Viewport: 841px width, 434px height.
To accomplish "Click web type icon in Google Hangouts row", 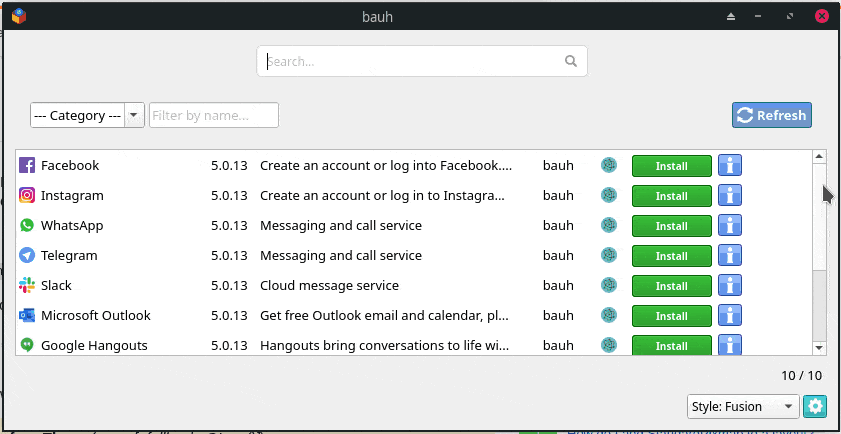I will point(609,345).
